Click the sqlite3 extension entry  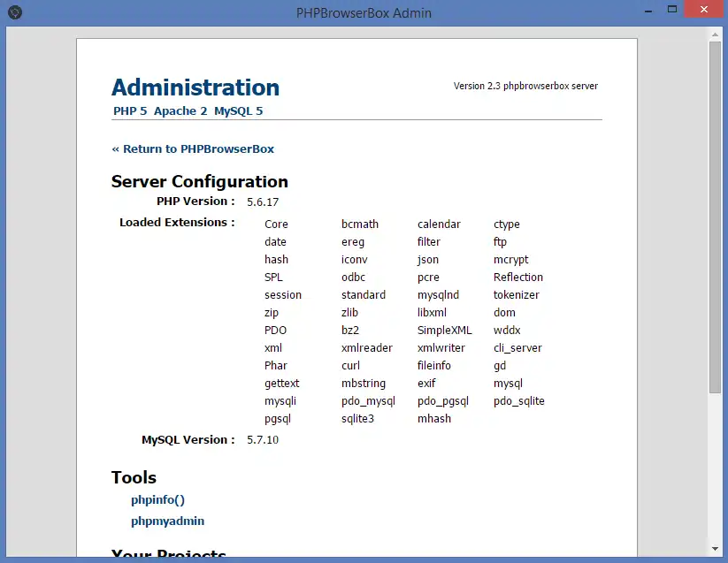tap(357, 419)
